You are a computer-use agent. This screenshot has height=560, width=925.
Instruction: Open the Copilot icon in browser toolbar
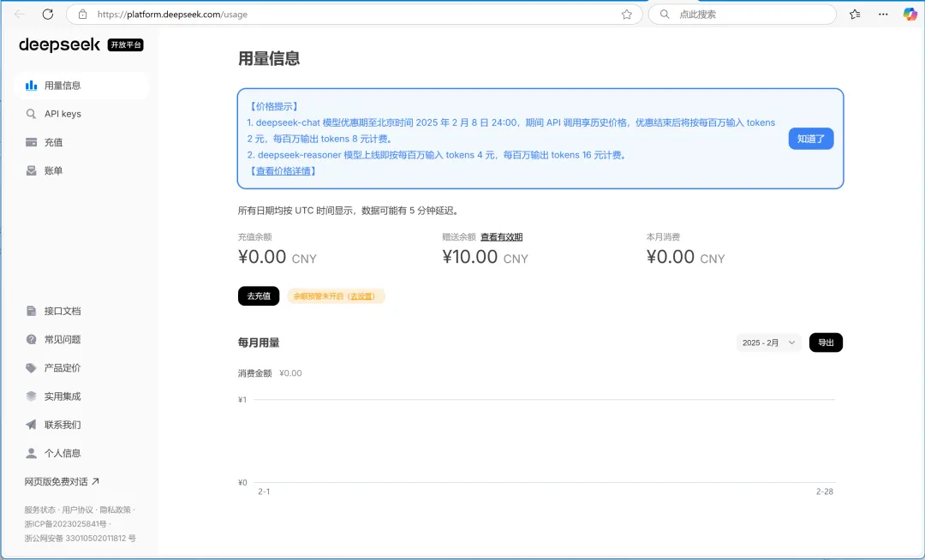coord(910,15)
